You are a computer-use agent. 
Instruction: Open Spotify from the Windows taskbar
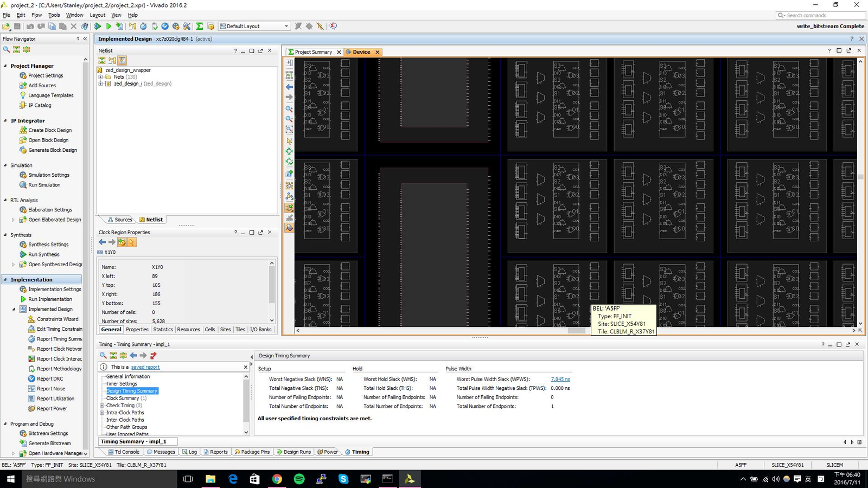click(299, 479)
